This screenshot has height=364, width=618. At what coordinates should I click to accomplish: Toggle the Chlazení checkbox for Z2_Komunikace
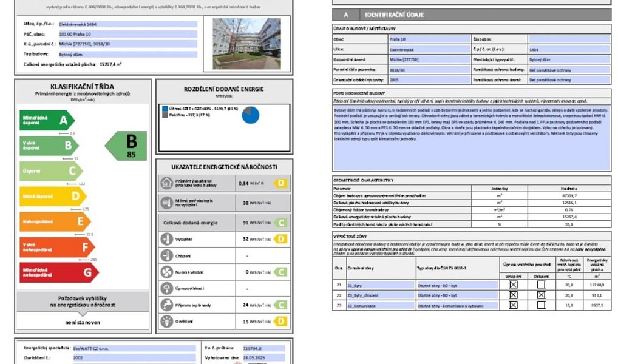(x=541, y=305)
